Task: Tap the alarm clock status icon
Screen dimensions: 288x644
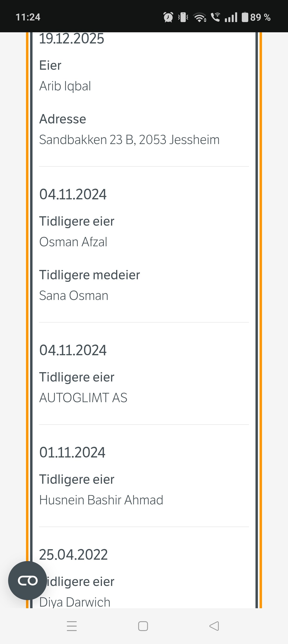Action: tap(168, 17)
